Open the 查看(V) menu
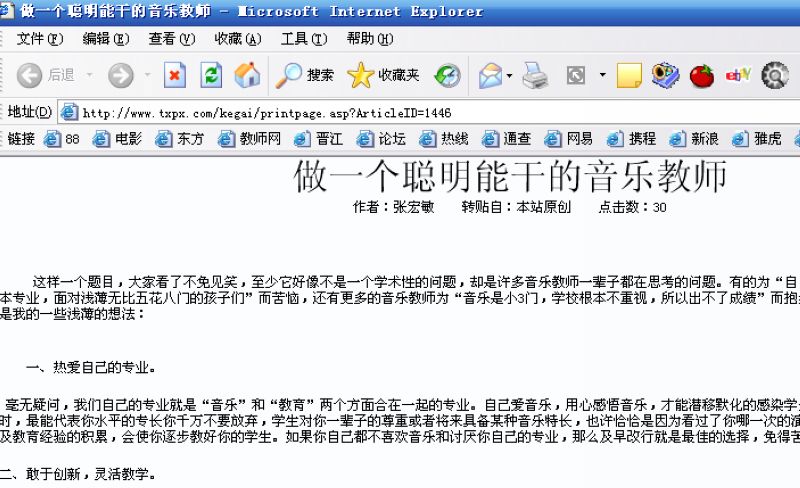 coord(171,39)
